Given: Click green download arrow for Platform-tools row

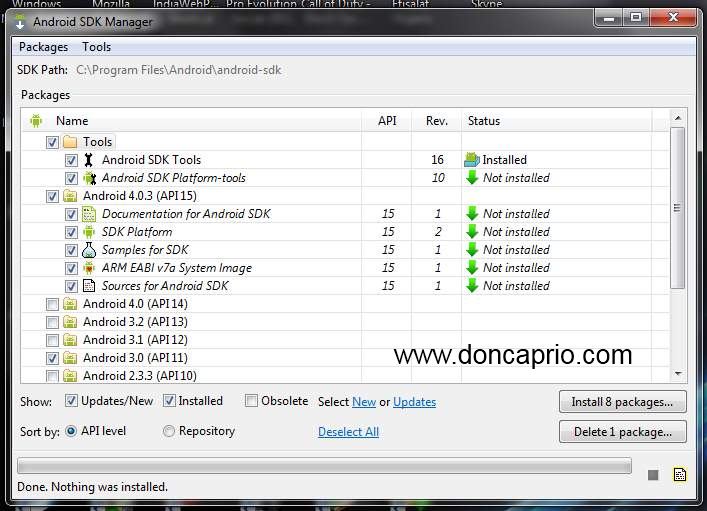Looking at the screenshot, I should pos(472,178).
